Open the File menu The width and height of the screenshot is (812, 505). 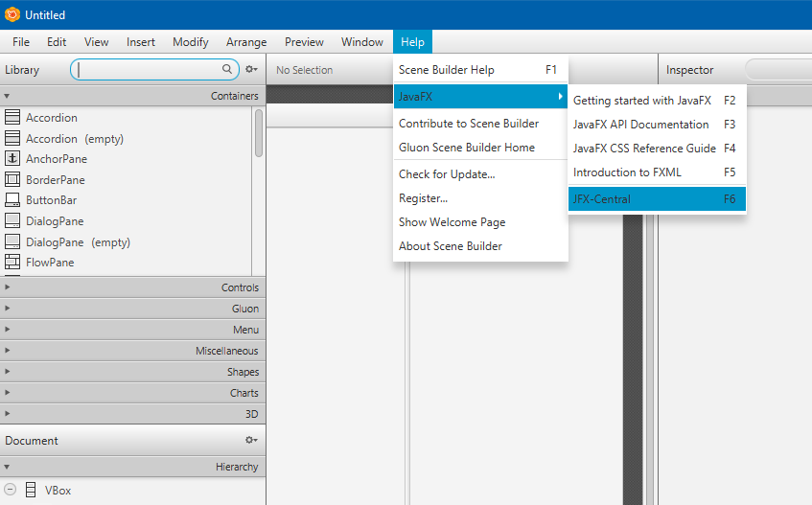(21, 42)
